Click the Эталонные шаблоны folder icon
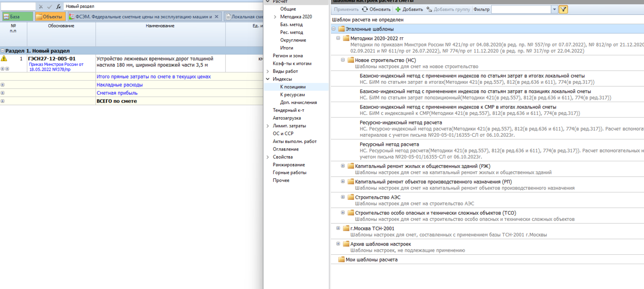The height and width of the screenshot is (289, 644). coord(341,29)
